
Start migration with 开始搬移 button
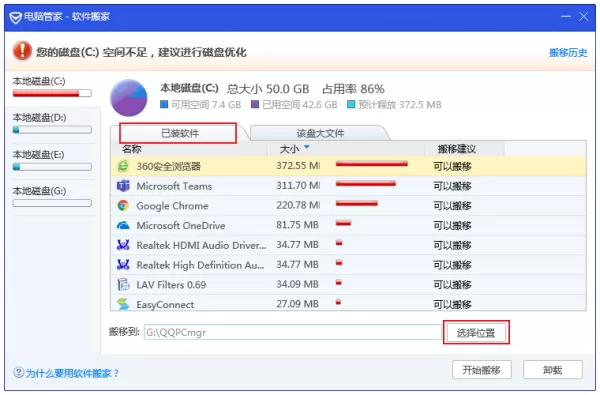pyautogui.click(x=481, y=370)
